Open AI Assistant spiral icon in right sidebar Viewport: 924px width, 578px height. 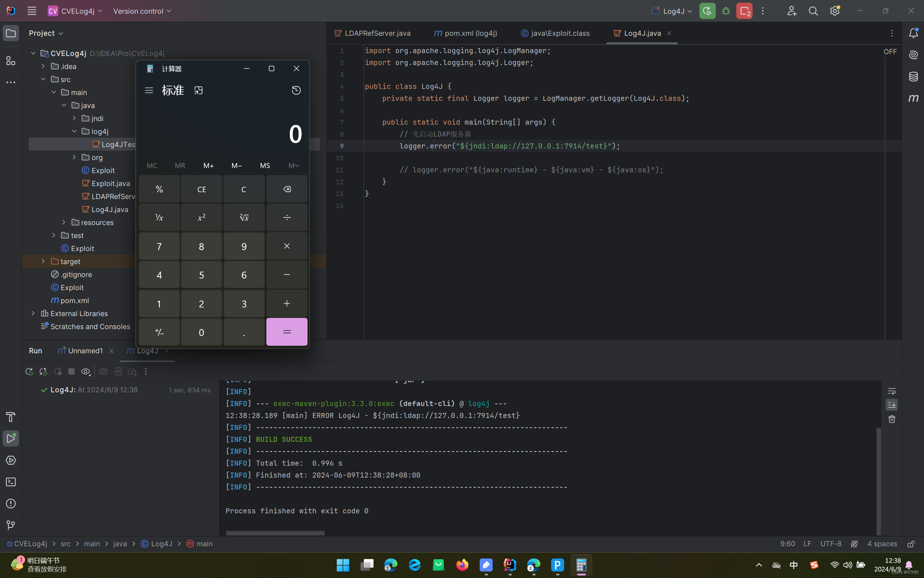[913, 55]
